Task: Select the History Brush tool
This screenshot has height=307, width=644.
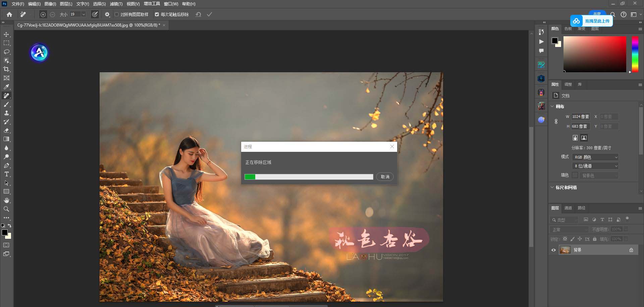Action: coord(6,122)
